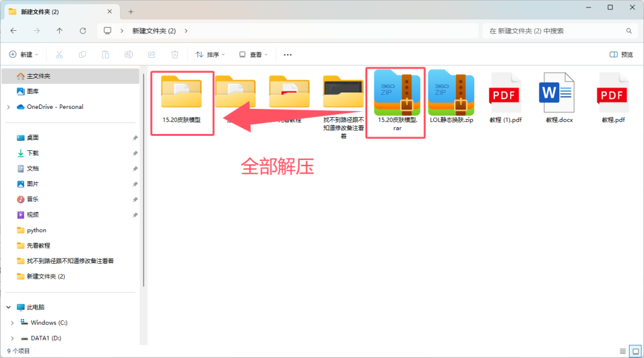Click chevron after 新建文件夹 (2) in address bar
Viewport: 644px width, 358px height.
tap(186, 31)
